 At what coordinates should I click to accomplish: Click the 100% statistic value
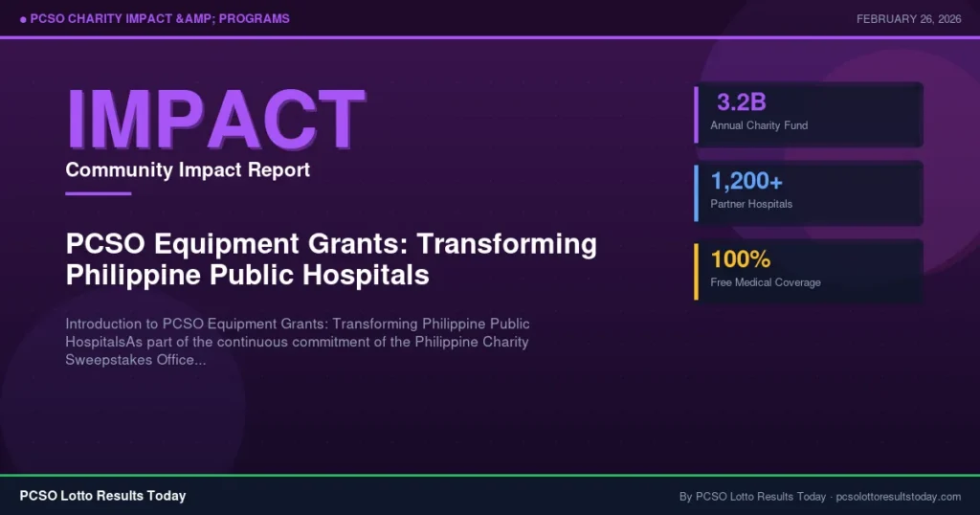pyautogui.click(x=740, y=258)
